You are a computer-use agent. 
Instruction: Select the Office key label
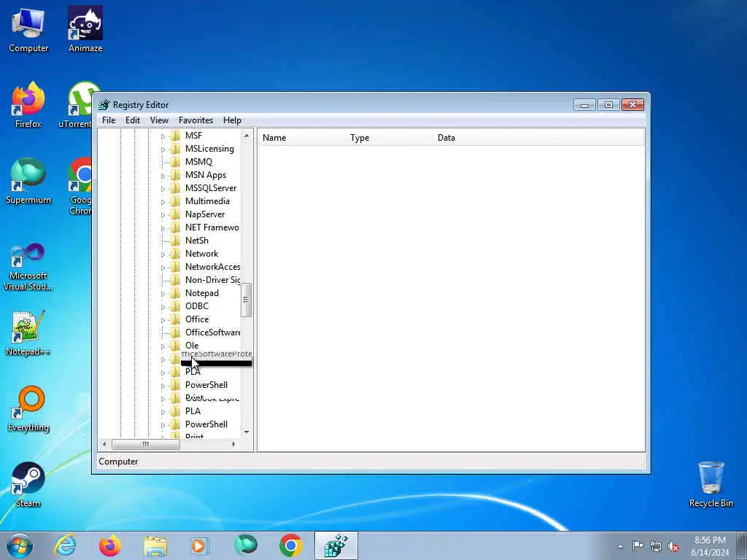coord(197,319)
